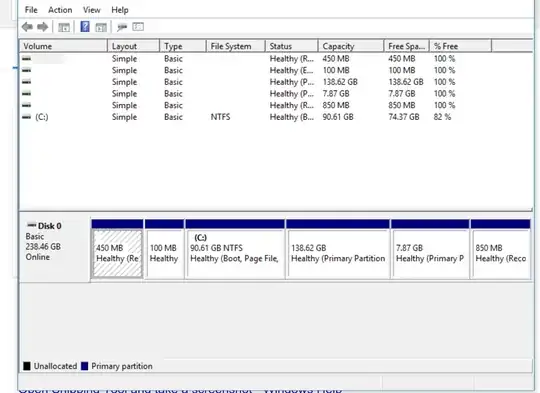Click the Settings view toolbar icon

click(138, 27)
